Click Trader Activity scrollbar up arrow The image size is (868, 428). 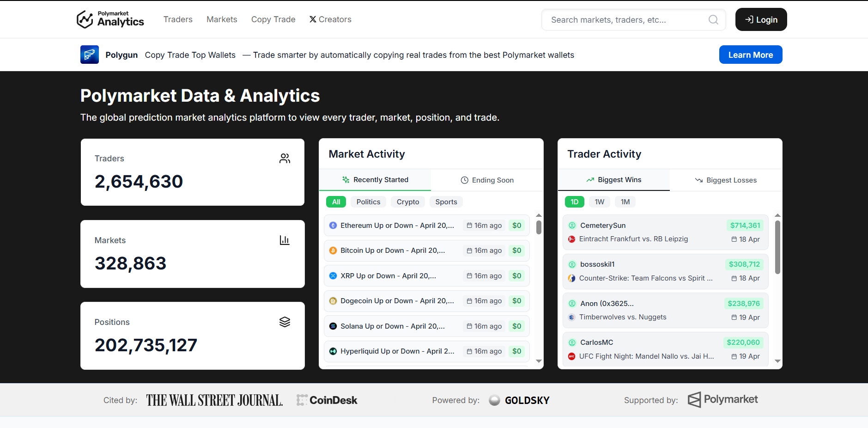point(777,215)
